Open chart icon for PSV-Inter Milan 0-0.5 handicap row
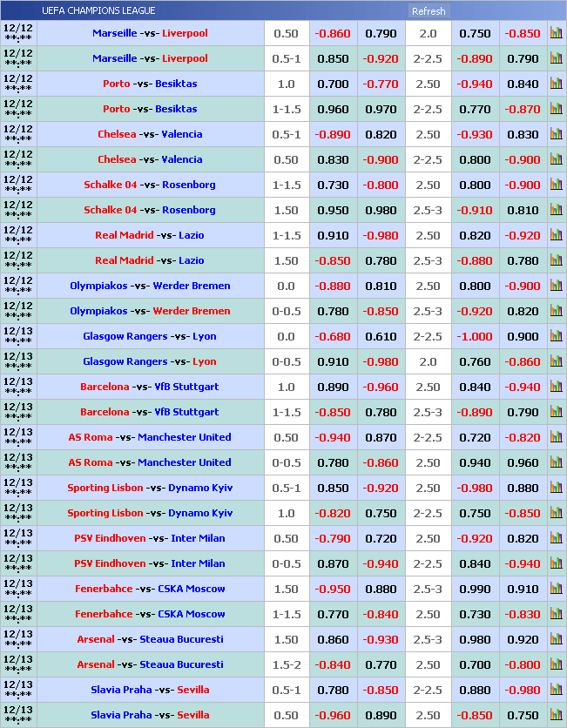 (x=556, y=564)
